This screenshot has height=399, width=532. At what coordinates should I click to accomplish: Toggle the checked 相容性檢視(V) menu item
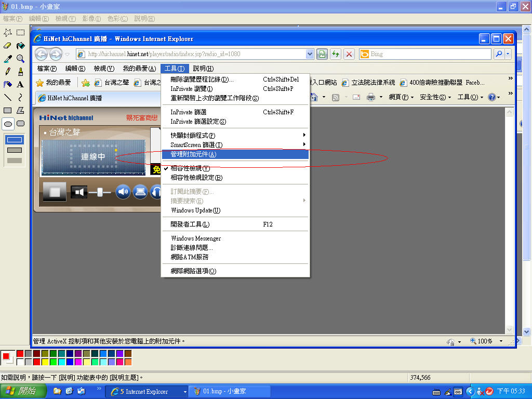235,168
